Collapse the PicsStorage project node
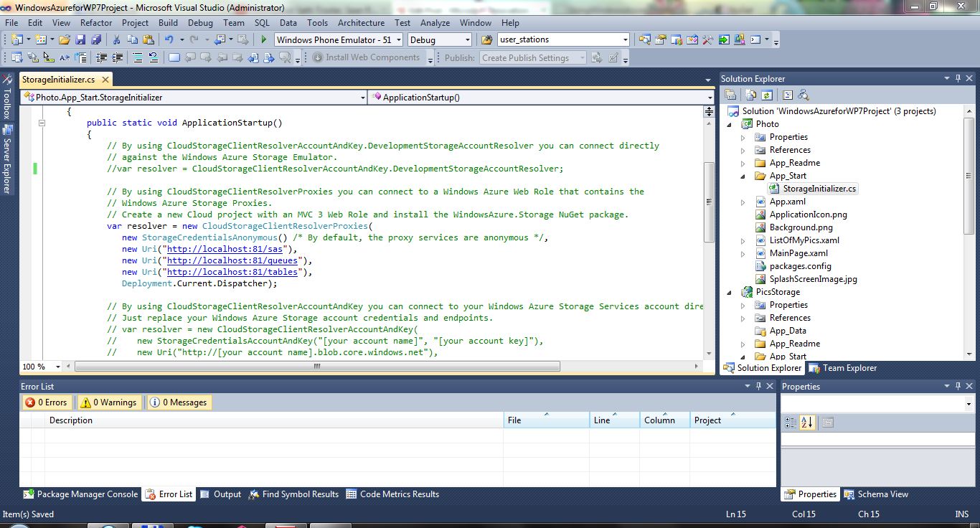Image resolution: width=980 pixels, height=528 pixels. coord(730,292)
